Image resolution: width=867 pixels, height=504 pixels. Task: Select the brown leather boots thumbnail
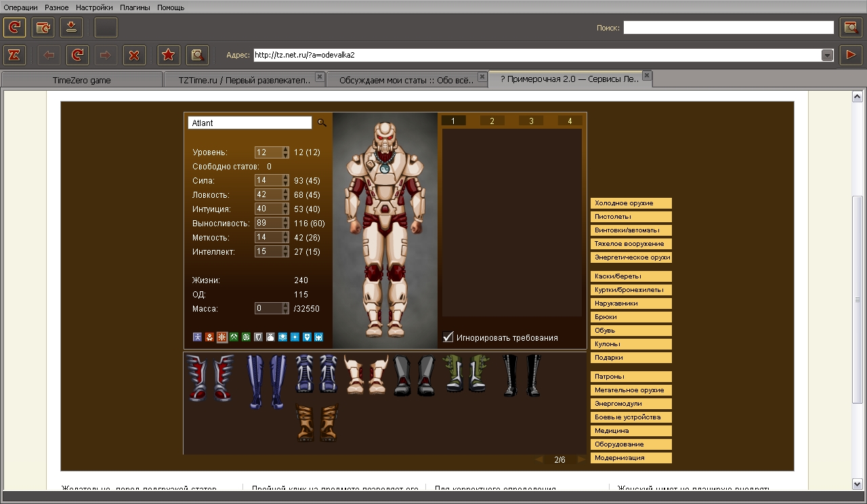[x=318, y=423]
